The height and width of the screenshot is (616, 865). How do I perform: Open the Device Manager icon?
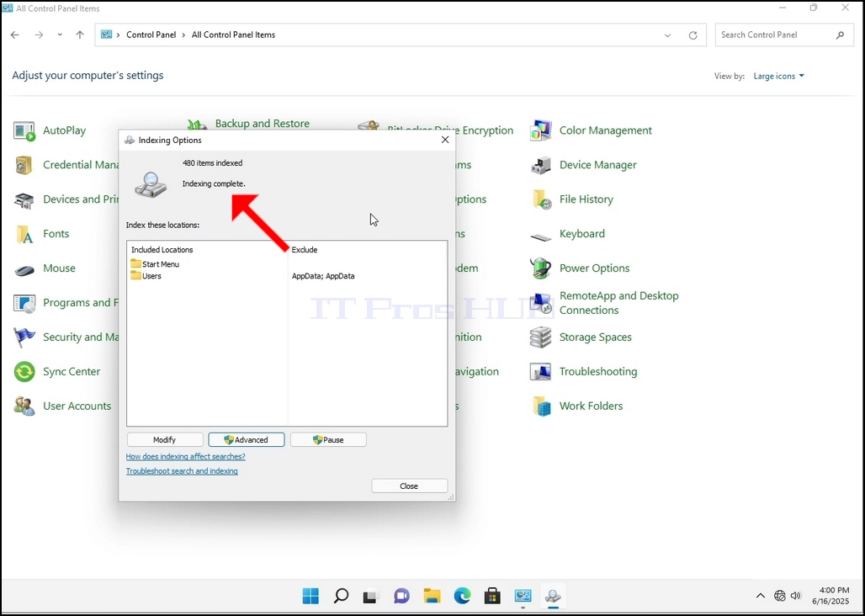pyautogui.click(x=540, y=165)
